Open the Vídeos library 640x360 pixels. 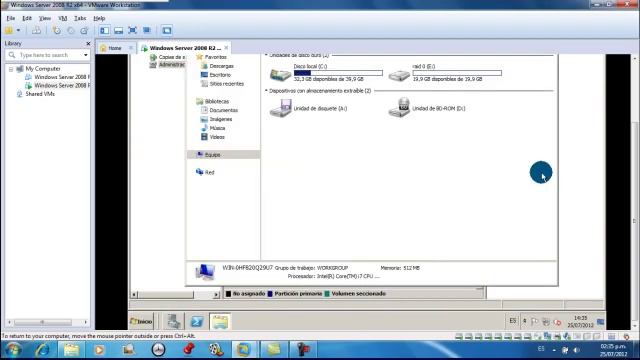[217, 138]
